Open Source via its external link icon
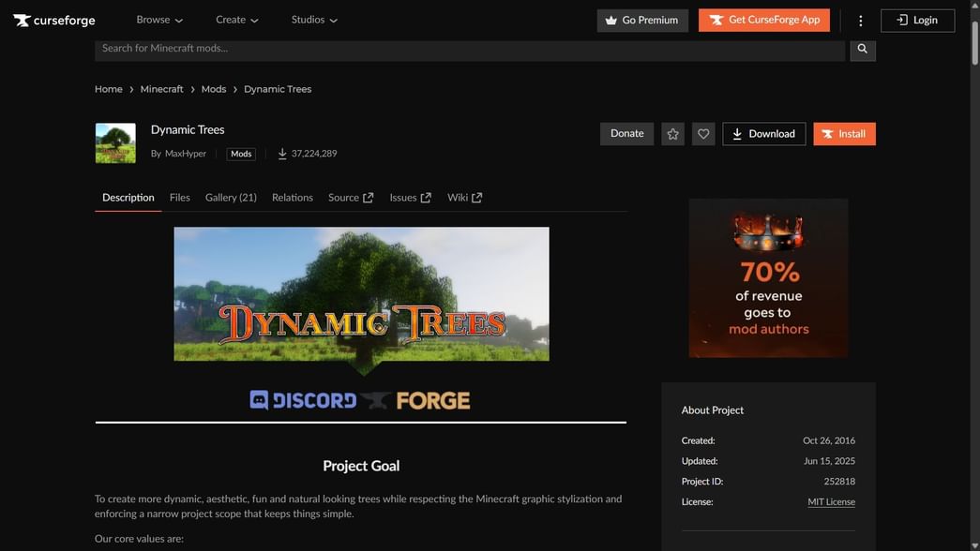980x551 pixels. [367, 197]
